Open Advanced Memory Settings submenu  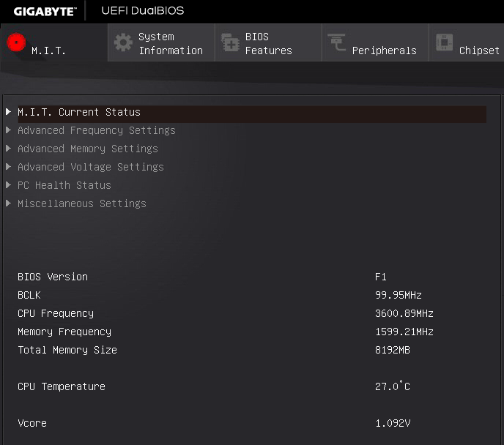pyautogui.click(x=88, y=149)
